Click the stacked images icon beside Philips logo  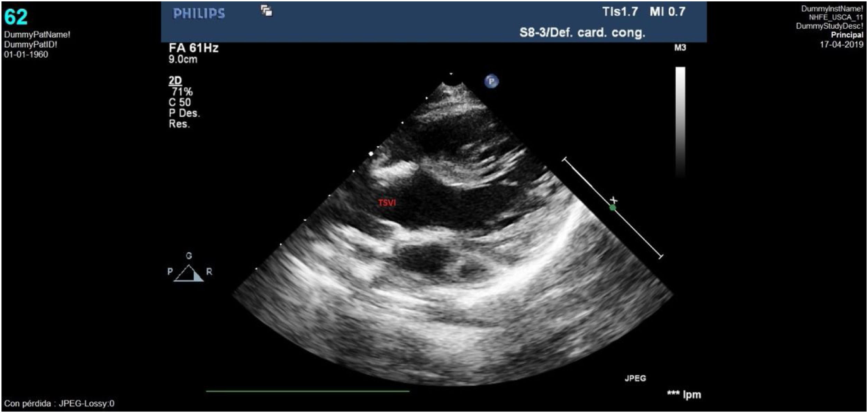[x=266, y=11]
